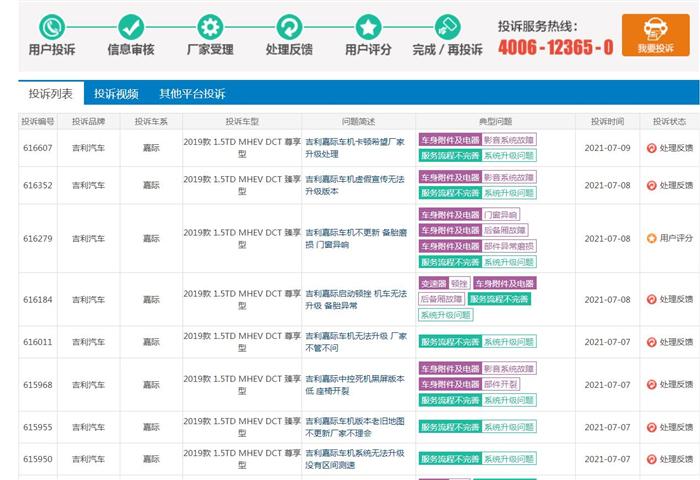Click date 2021-07-08 in row 616279
The height and width of the screenshot is (480, 700).
click(x=608, y=238)
